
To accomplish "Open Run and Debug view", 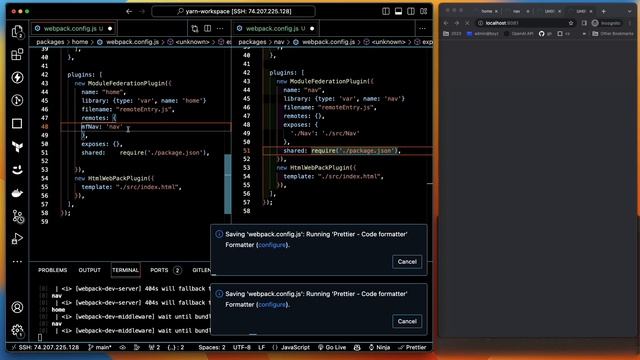I will (17, 239).
